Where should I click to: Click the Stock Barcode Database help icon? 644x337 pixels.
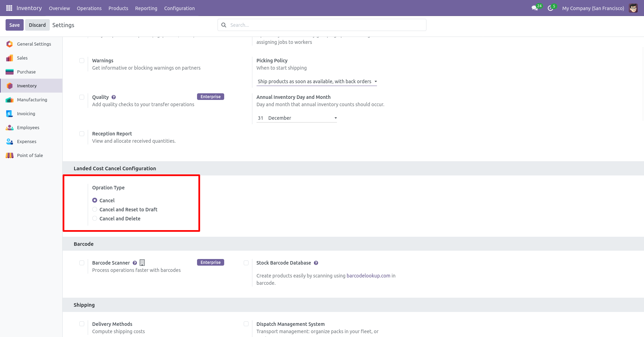pyautogui.click(x=316, y=263)
